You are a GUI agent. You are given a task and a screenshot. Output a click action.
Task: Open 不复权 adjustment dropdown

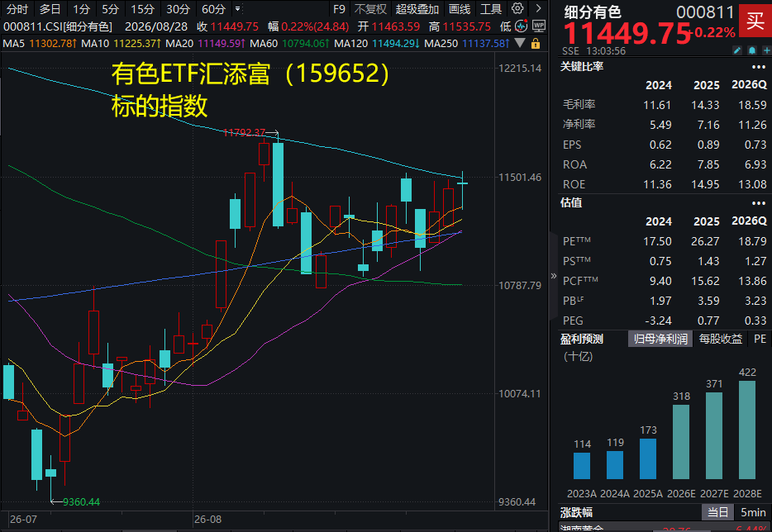pos(371,9)
